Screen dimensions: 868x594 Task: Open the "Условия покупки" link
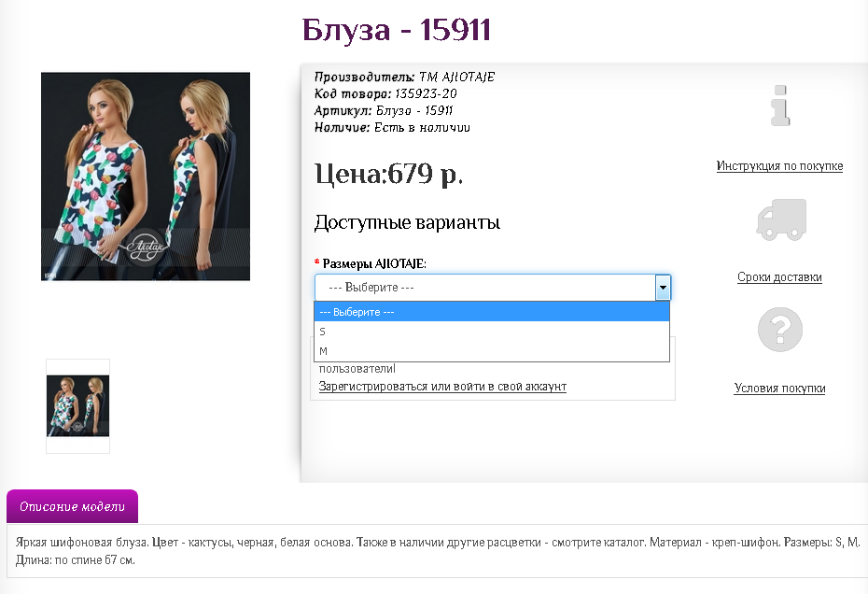point(779,389)
